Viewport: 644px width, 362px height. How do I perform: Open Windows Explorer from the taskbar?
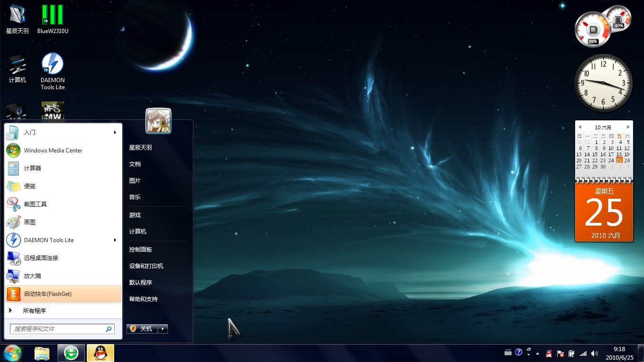point(42,353)
